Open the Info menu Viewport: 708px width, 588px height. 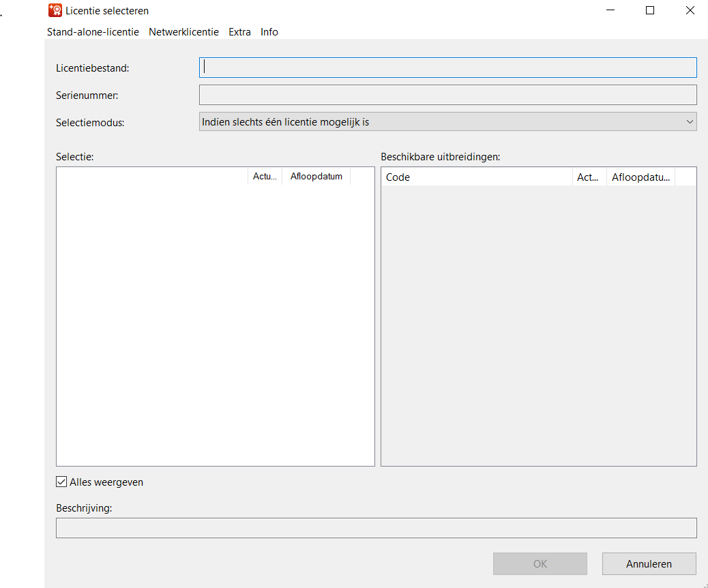point(269,32)
